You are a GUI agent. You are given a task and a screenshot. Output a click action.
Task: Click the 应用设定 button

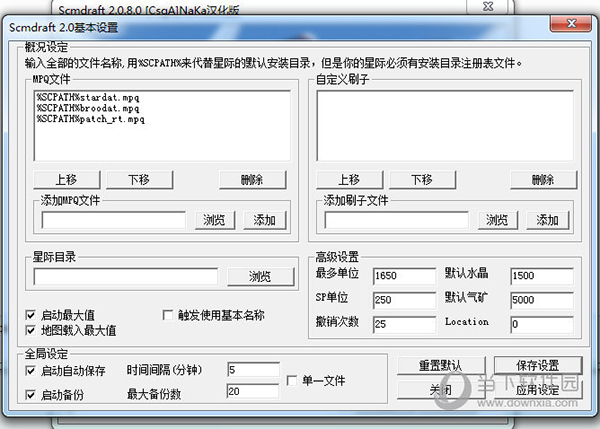pyautogui.click(x=538, y=390)
